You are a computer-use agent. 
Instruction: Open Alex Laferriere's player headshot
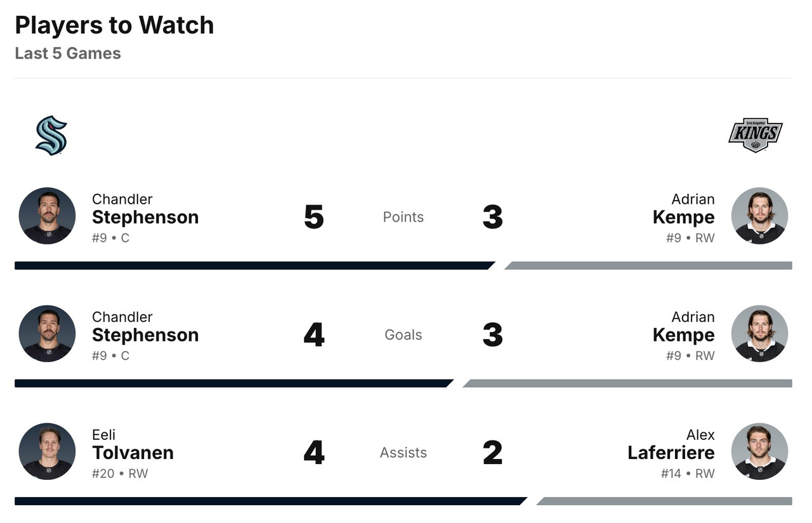[759, 451]
